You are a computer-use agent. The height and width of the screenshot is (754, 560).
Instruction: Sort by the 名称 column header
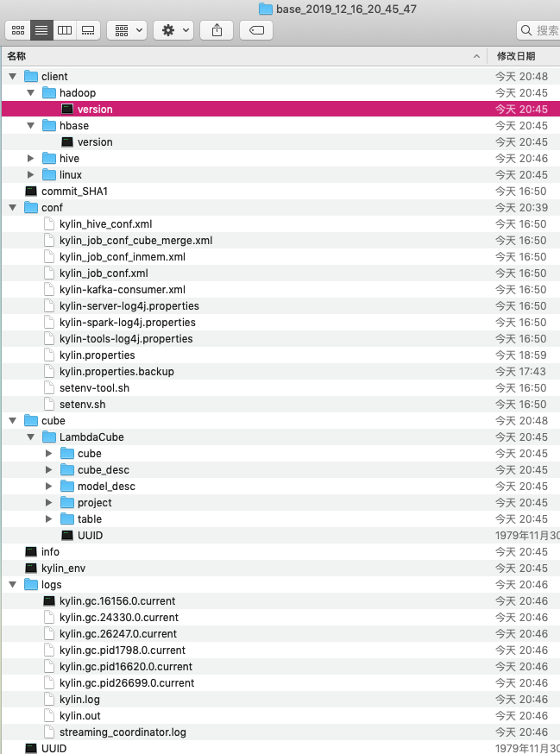pyautogui.click(x=244, y=56)
